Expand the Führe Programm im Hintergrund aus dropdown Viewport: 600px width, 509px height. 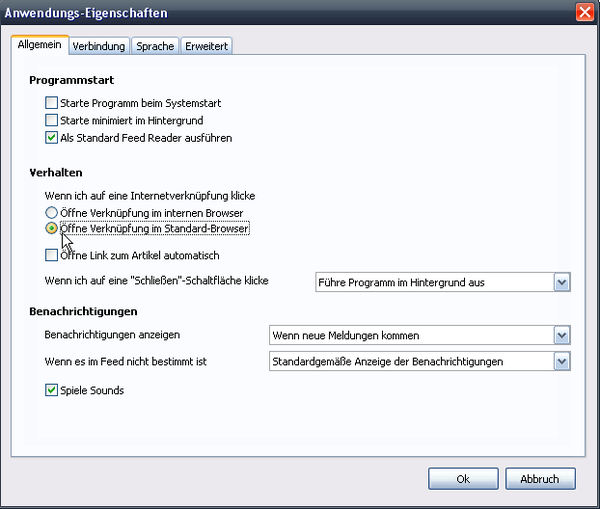click(x=561, y=283)
